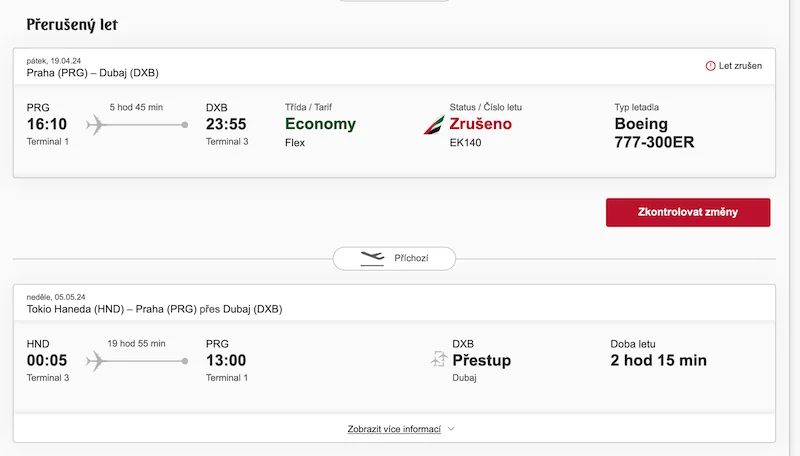Select the Příchozí section label
Image resolution: width=800 pixels, height=456 pixels.
tap(411, 258)
